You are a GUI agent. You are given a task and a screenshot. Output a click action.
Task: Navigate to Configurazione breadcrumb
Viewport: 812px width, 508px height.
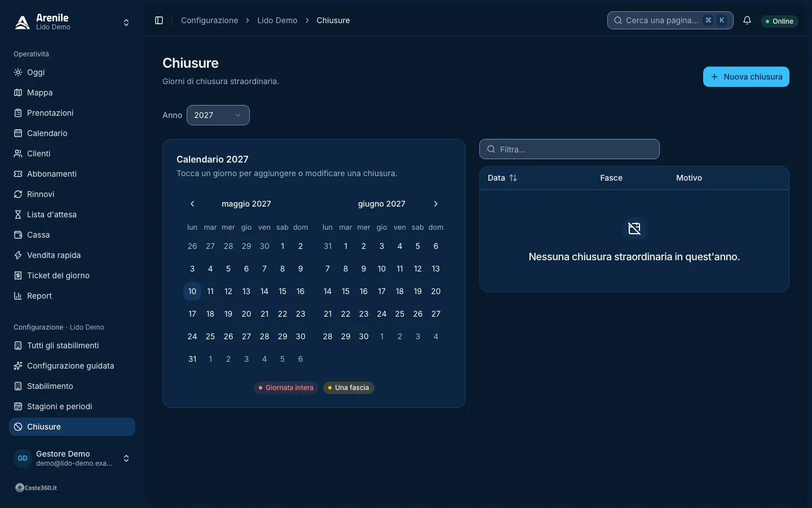pos(210,20)
